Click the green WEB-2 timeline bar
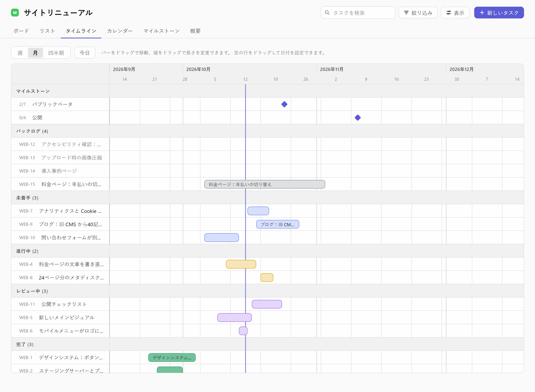 170,370
